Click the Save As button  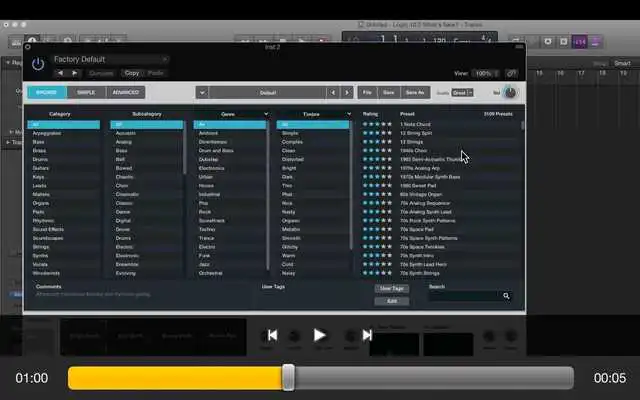point(415,93)
